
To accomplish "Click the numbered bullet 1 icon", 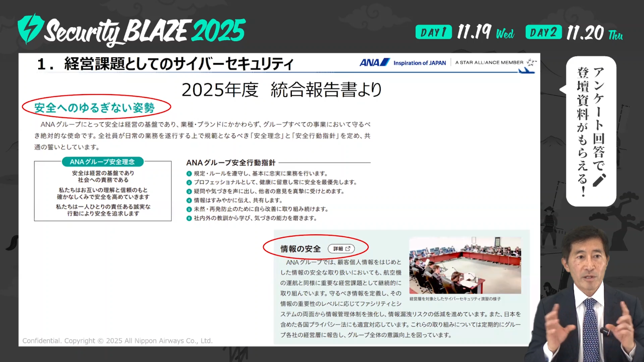I will coord(189,173).
